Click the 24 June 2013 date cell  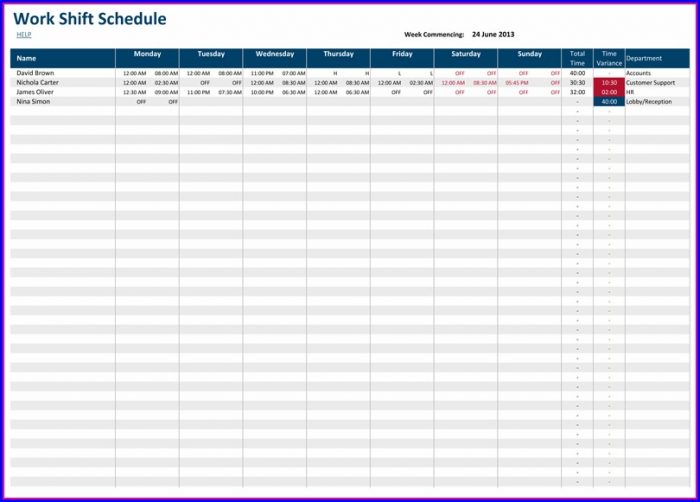pyautogui.click(x=493, y=34)
